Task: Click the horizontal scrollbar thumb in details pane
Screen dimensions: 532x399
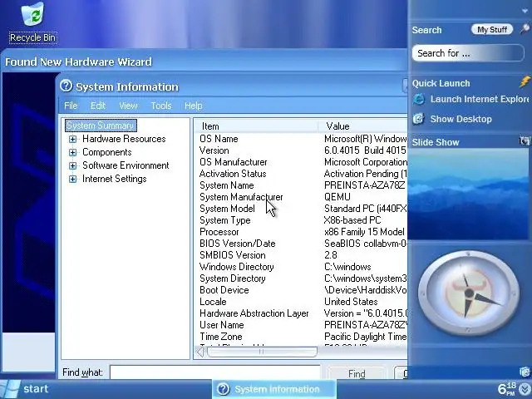Action: click(x=262, y=352)
